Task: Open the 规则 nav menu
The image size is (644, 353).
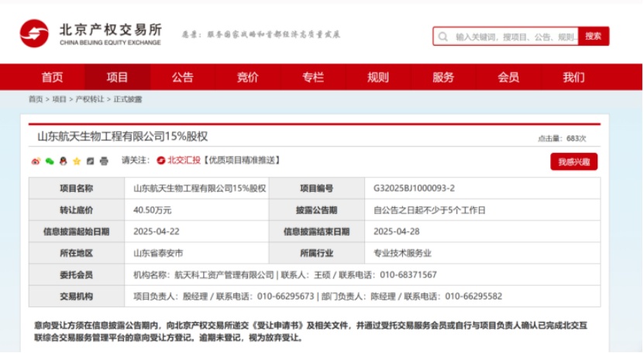Action: click(378, 78)
